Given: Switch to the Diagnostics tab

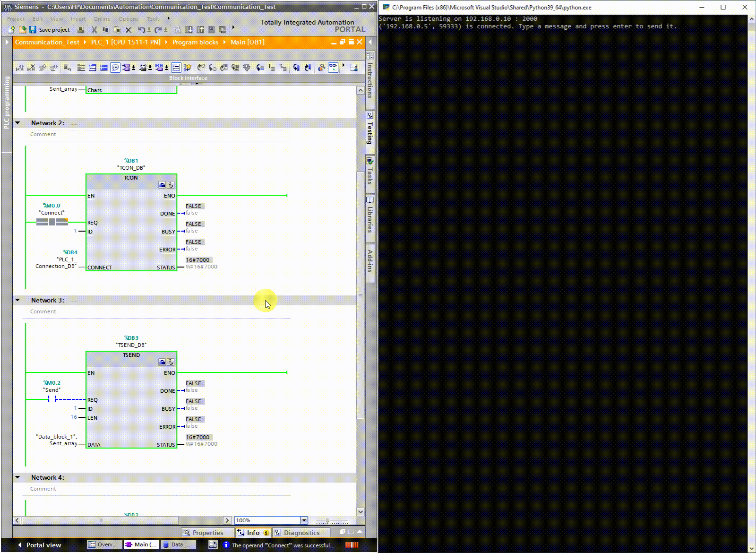Looking at the screenshot, I should pos(301,532).
